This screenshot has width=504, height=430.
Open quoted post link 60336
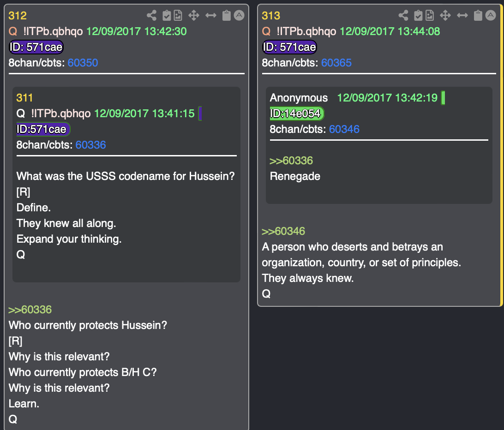[x=90, y=145]
